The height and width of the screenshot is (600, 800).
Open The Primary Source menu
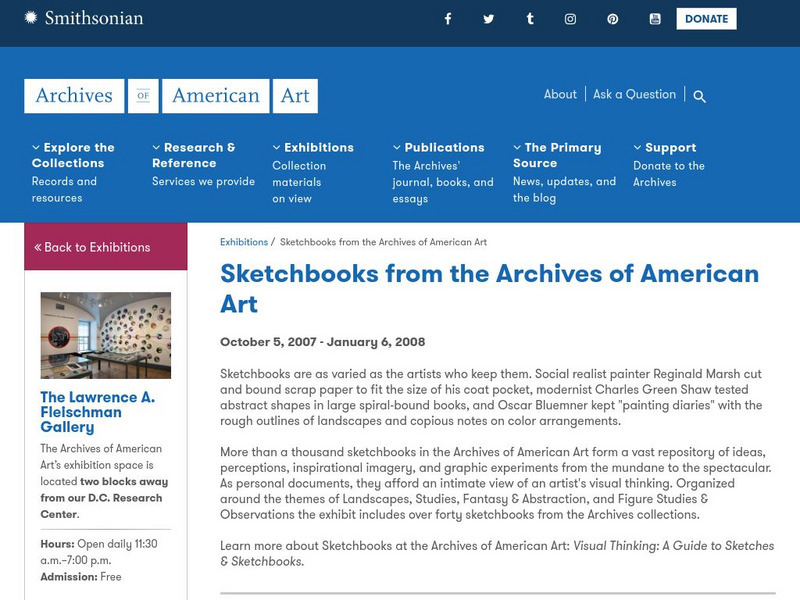557,155
